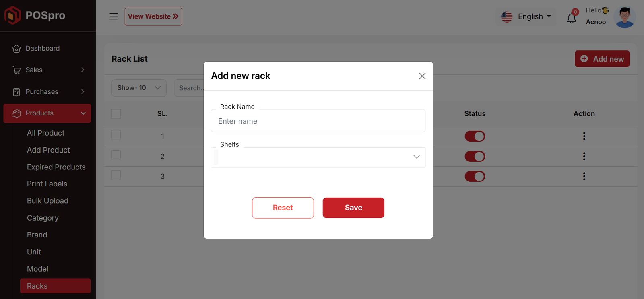Click the three-dot action menu for row 1
Image resolution: width=644 pixels, height=299 pixels.
coord(584,136)
